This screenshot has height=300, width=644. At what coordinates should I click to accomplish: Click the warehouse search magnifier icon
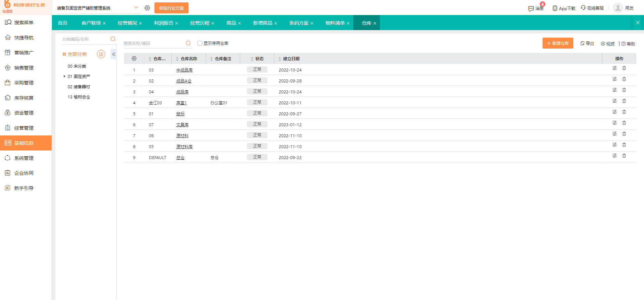[188, 43]
